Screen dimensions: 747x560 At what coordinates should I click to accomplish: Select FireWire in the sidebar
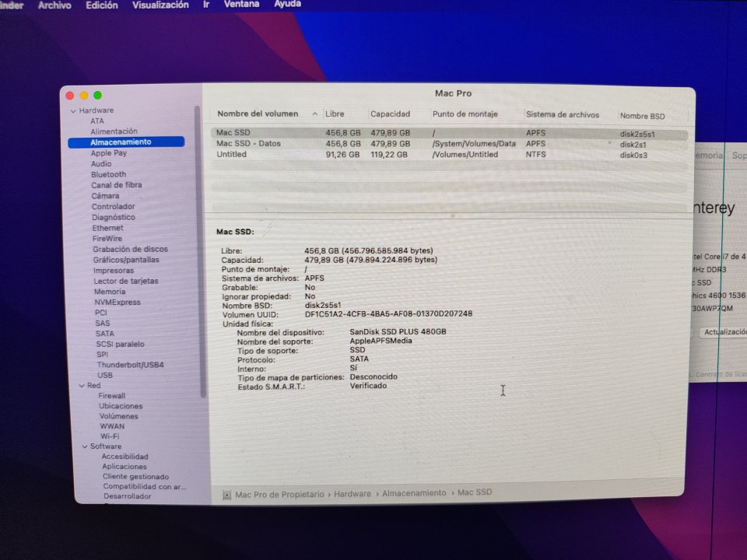pyautogui.click(x=107, y=239)
